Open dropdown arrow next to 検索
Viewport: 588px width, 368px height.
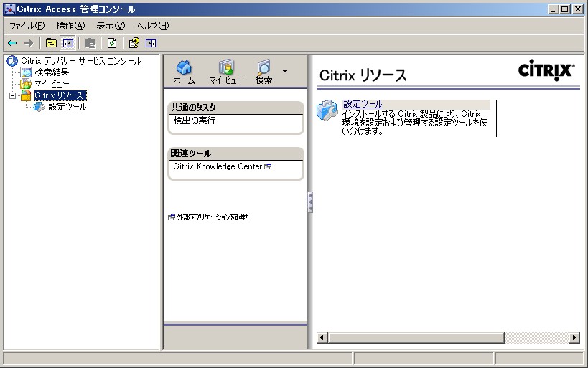pos(285,71)
